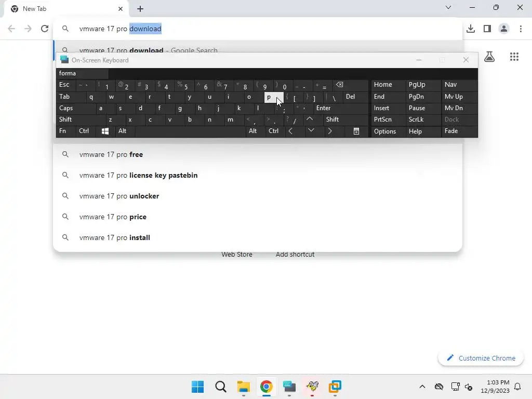Click the Home key on keyboard
Screen dimensions: 532x399
coord(388,85)
